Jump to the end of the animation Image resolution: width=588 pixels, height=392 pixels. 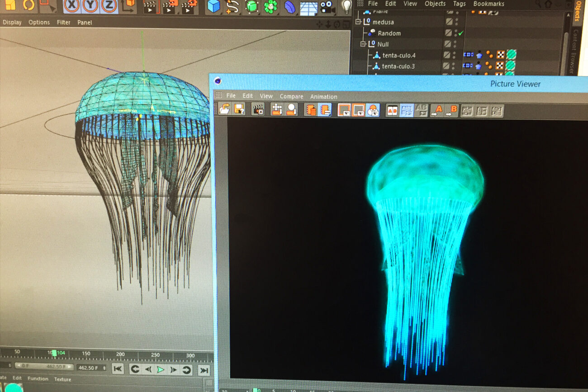pos(204,370)
